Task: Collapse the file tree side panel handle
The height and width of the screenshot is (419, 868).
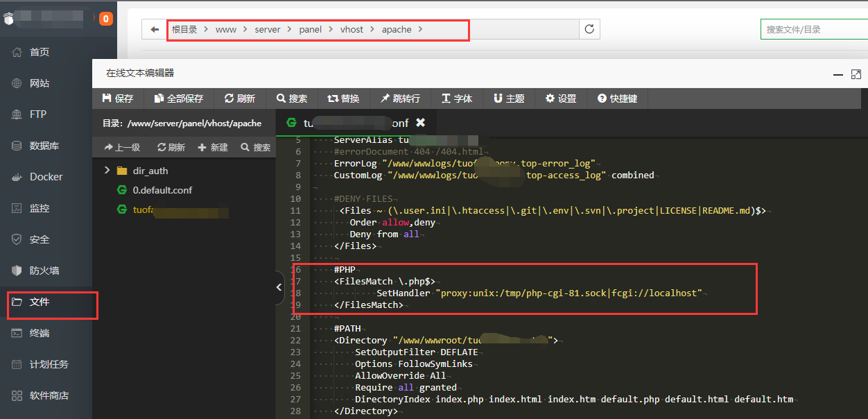Action: pyautogui.click(x=279, y=287)
